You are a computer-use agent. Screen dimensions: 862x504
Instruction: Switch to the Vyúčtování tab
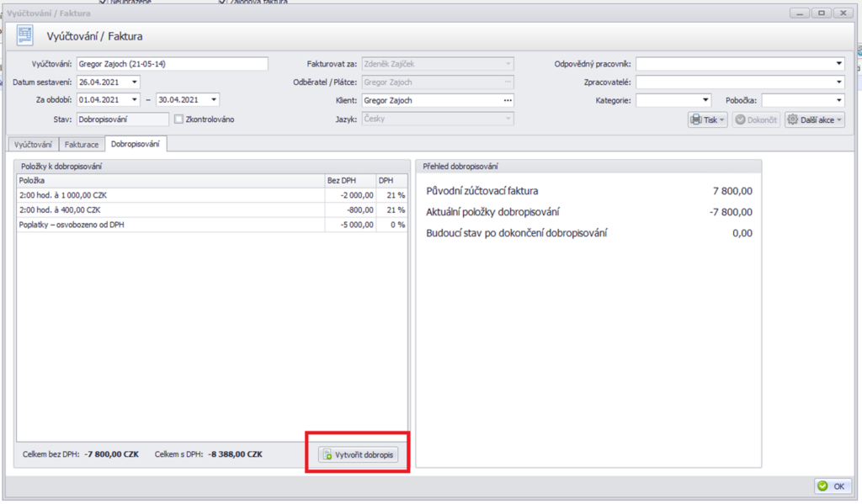pyautogui.click(x=31, y=145)
